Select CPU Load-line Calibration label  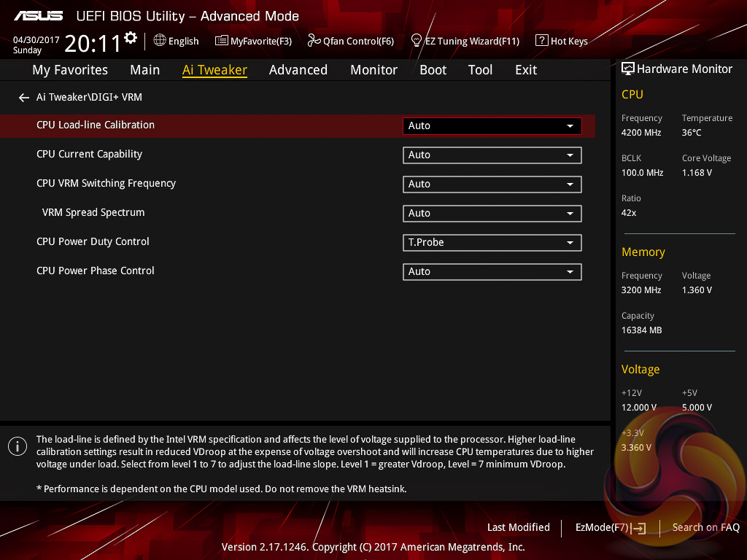96,125
